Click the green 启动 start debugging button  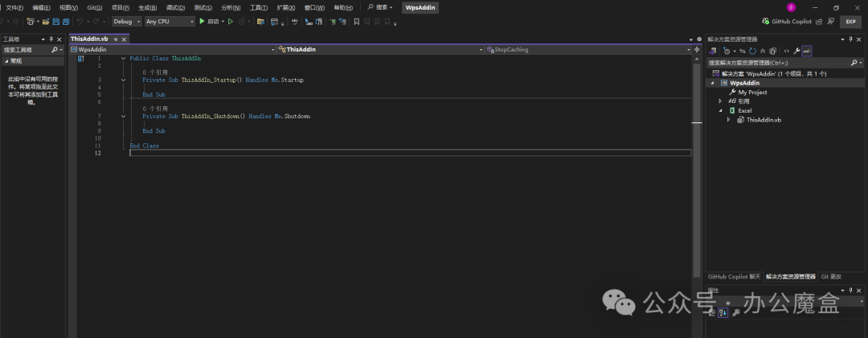(x=209, y=22)
